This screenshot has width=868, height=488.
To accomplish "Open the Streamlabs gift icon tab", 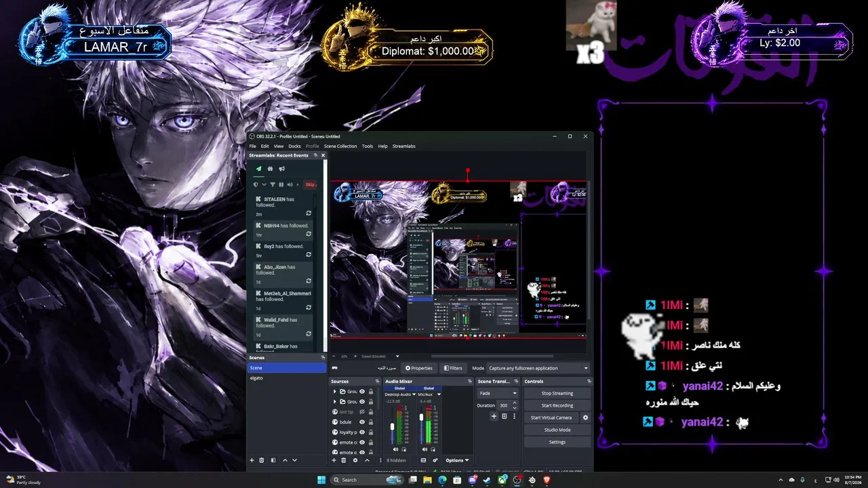I will point(270,169).
